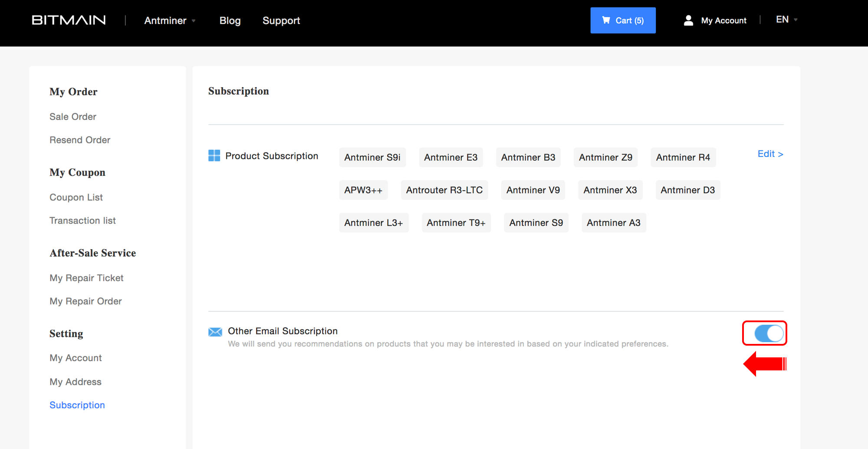This screenshot has height=449, width=868.
Task: Toggle Other Email Subscription switch off
Action: coord(769,333)
